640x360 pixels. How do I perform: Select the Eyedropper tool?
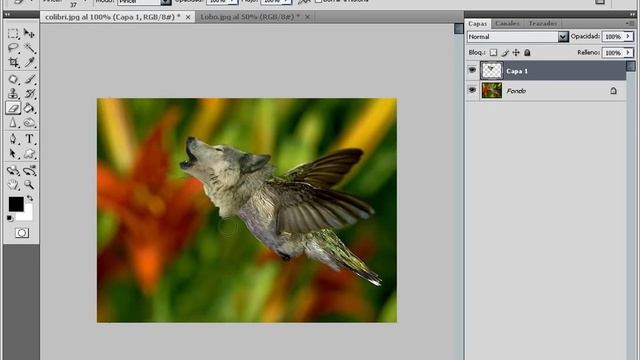pos(29,62)
